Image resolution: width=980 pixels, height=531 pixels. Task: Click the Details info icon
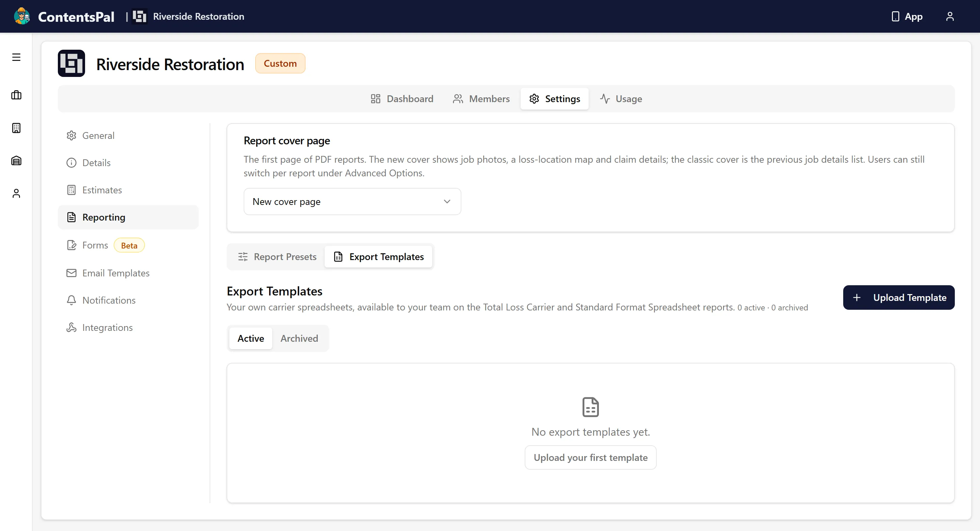(x=71, y=163)
